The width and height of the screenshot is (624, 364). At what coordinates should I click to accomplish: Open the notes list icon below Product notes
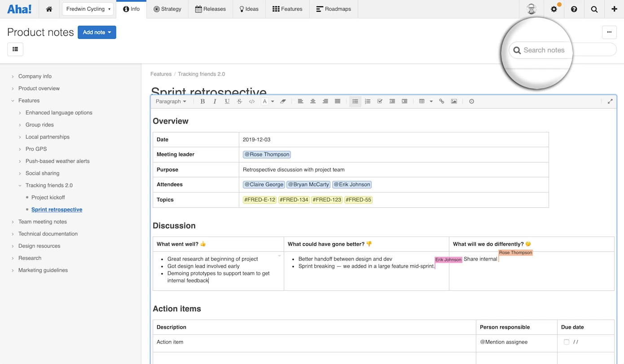pyautogui.click(x=15, y=49)
